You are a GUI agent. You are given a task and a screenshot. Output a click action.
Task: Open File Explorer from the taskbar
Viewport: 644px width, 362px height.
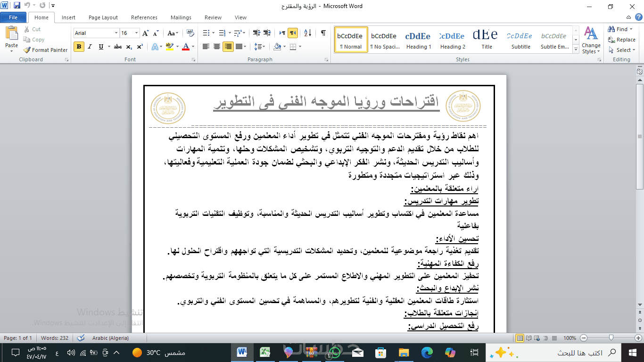[x=404, y=352]
